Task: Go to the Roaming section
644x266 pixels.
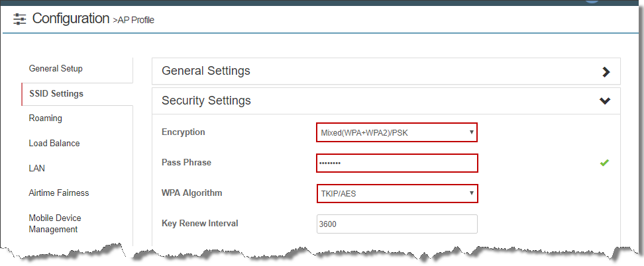Action: (x=45, y=118)
